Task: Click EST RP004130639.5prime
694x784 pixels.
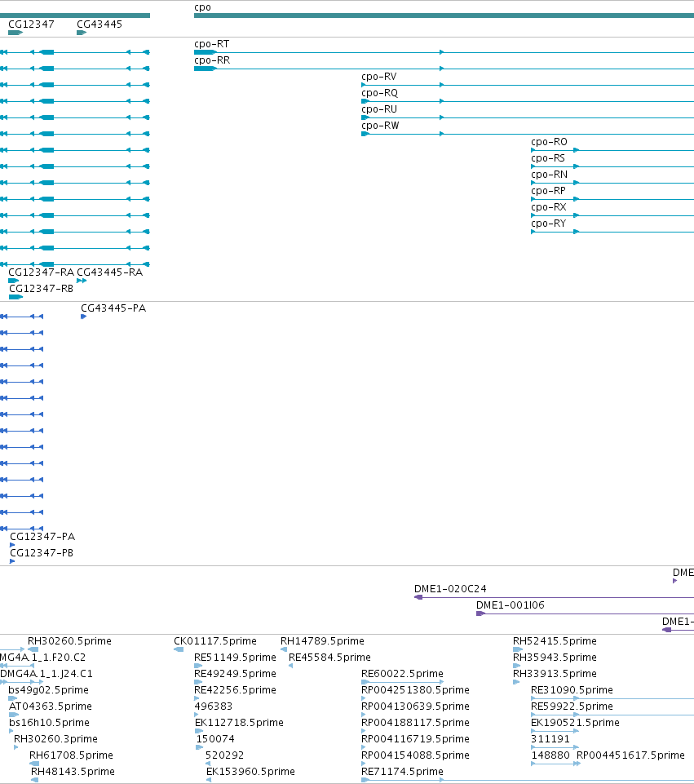Action: point(415,706)
